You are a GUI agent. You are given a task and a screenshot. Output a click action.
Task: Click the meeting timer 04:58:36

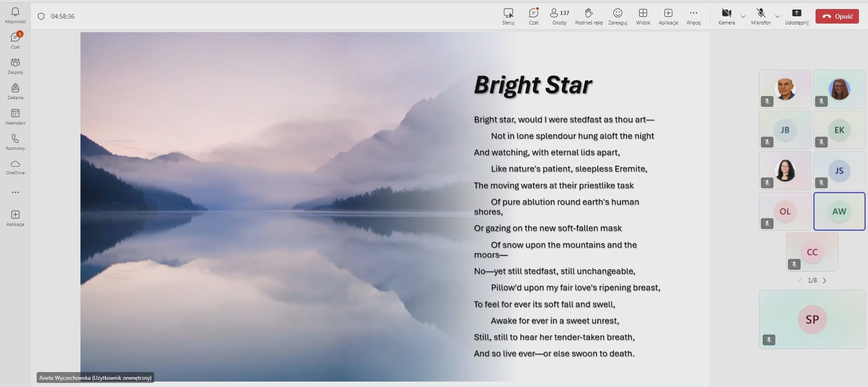click(63, 16)
